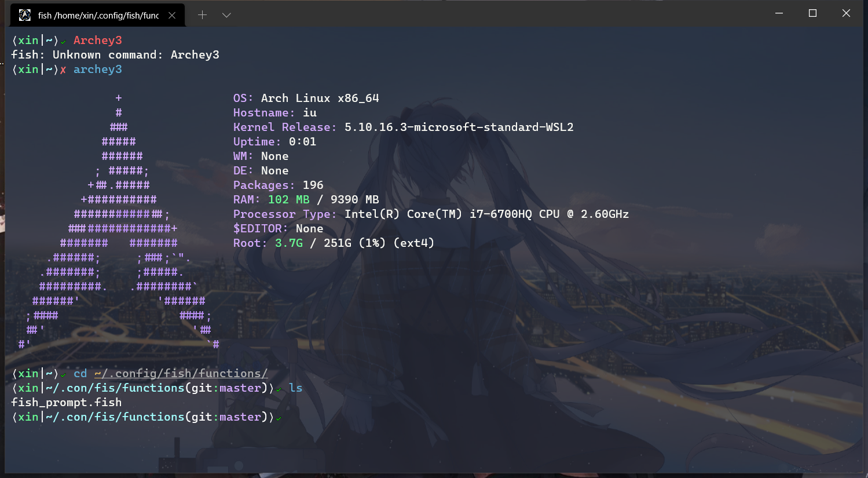Click the penguin icon in the terminal tab
This screenshot has width=868, height=478.
(x=25, y=15)
